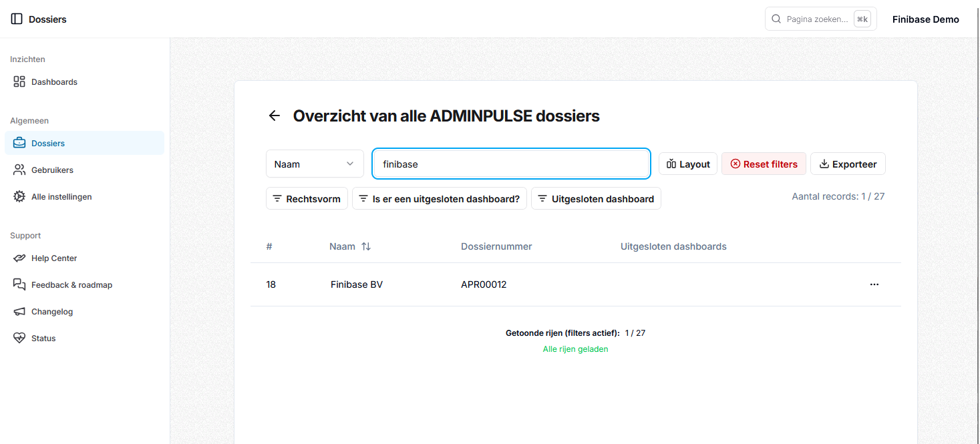Image resolution: width=980 pixels, height=444 pixels.
Task: Click row number 18
Action: point(271,284)
